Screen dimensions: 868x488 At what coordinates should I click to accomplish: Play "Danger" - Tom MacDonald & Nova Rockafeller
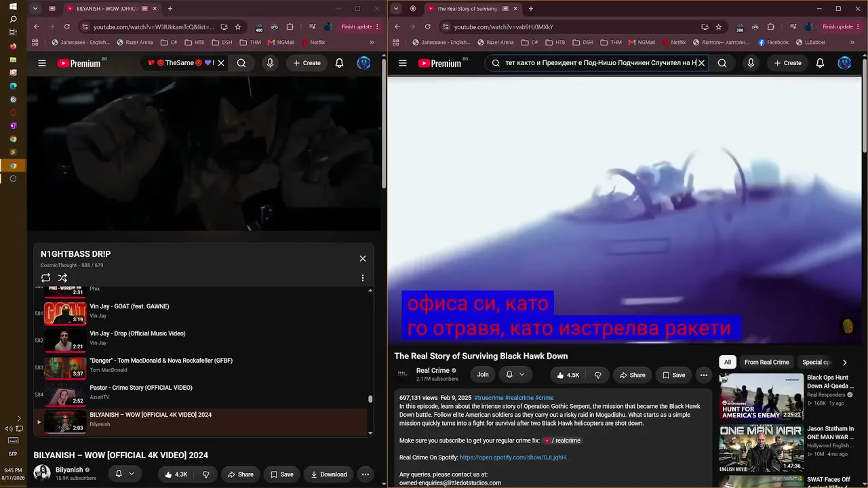pos(202,367)
